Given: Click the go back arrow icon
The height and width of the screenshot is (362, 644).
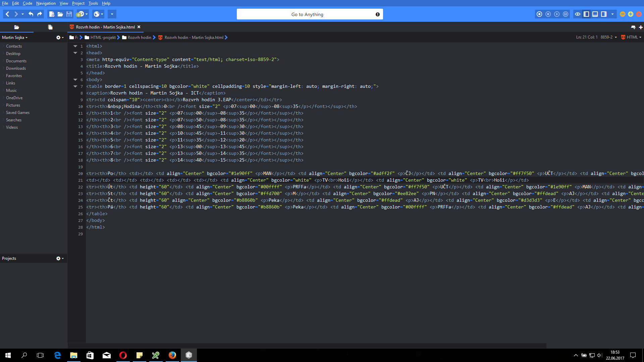Looking at the screenshot, I should click(7, 14).
